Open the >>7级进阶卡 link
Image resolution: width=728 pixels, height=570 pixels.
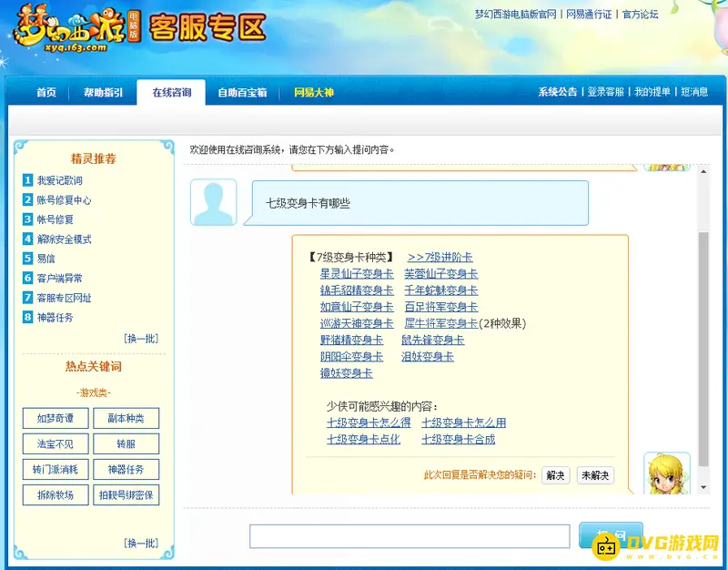440,257
